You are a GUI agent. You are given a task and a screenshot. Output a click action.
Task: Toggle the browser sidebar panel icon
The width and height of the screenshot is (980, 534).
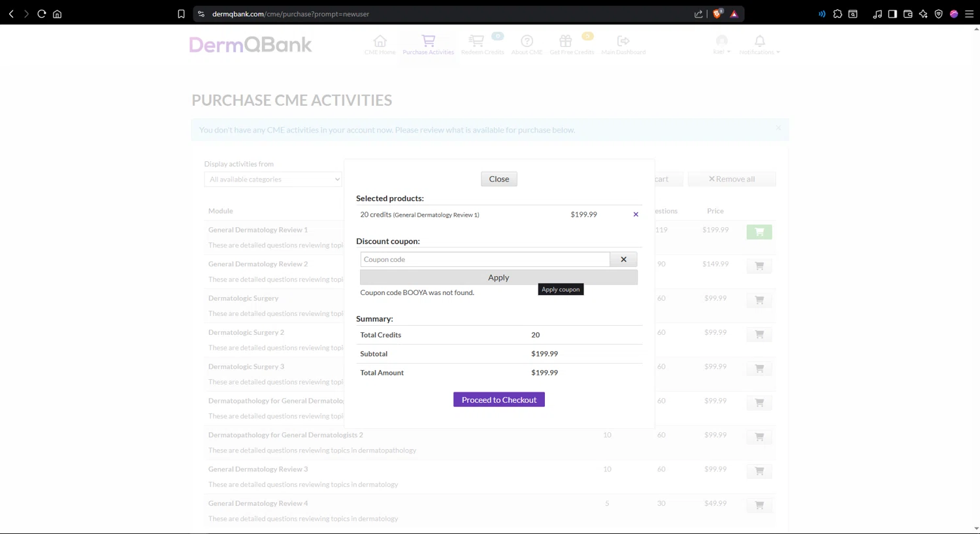coord(892,14)
